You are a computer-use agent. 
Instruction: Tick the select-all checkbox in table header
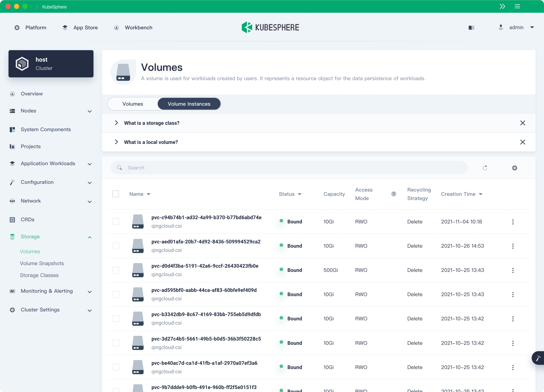click(x=116, y=194)
